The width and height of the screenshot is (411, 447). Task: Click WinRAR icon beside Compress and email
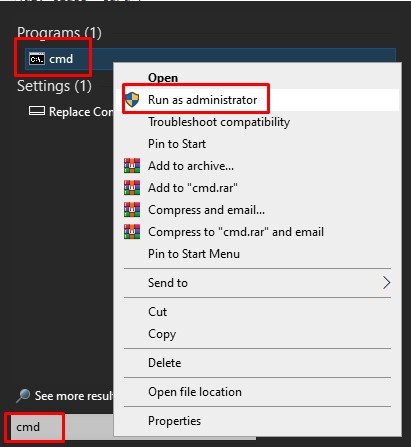[x=132, y=210]
